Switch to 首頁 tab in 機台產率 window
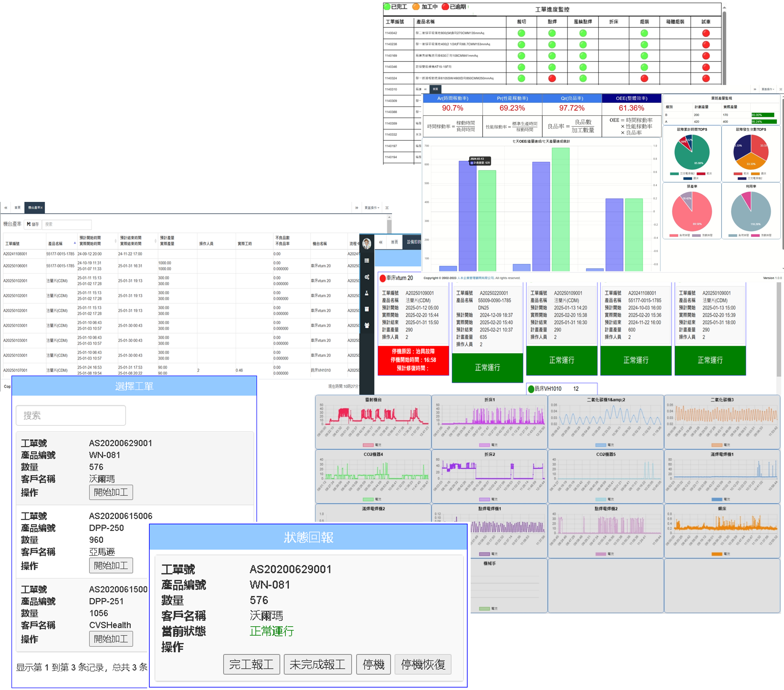The height and width of the screenshot is (690, 784). [x=17, y=208]
